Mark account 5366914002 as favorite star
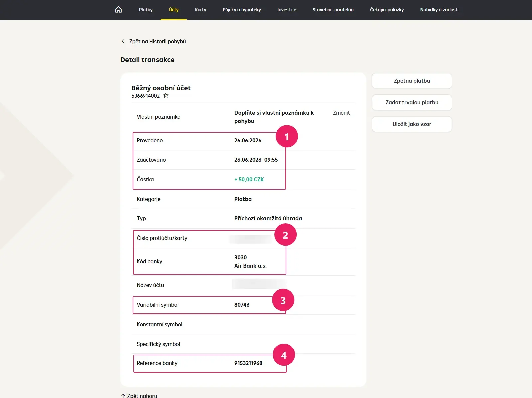Viewport: 532px width, 398px height. (166, 96)
